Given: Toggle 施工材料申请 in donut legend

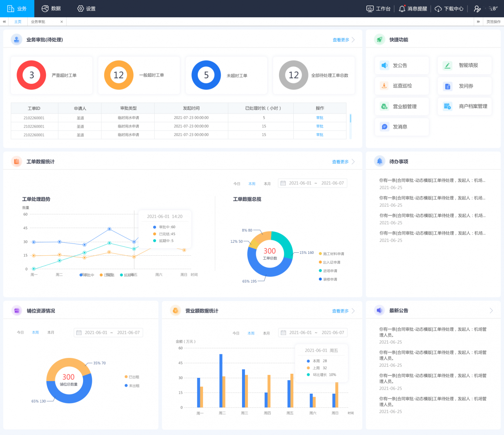Looking at the screenshot, I should tap(331, 254).
